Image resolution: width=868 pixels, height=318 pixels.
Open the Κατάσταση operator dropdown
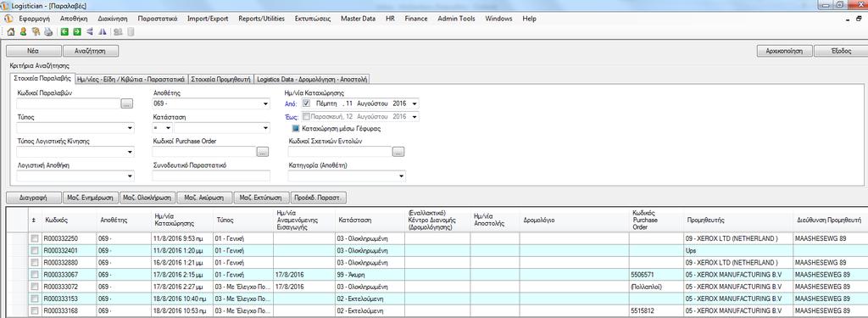pos(168,128)
